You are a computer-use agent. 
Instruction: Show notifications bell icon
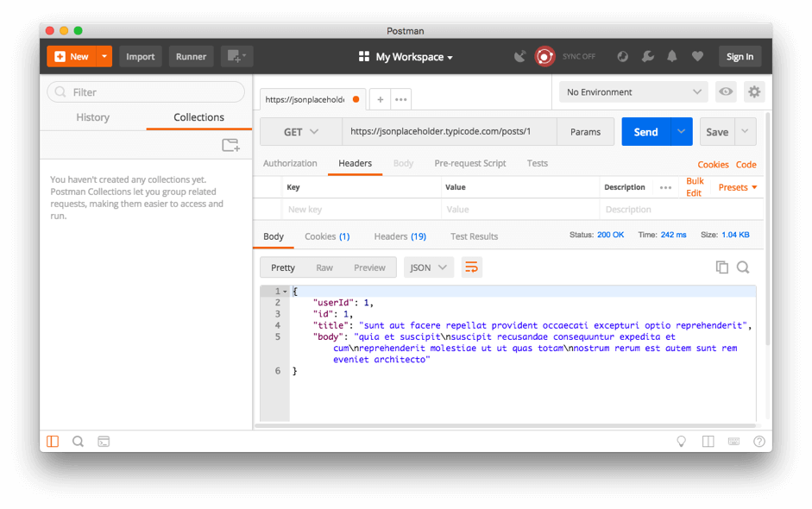(671, 56)
